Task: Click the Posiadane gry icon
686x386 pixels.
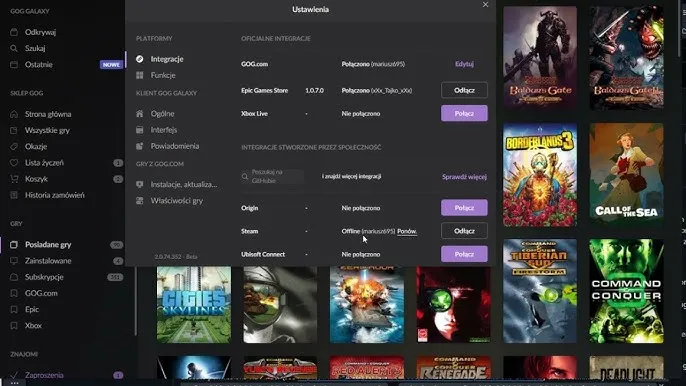Action: point(14,245)
